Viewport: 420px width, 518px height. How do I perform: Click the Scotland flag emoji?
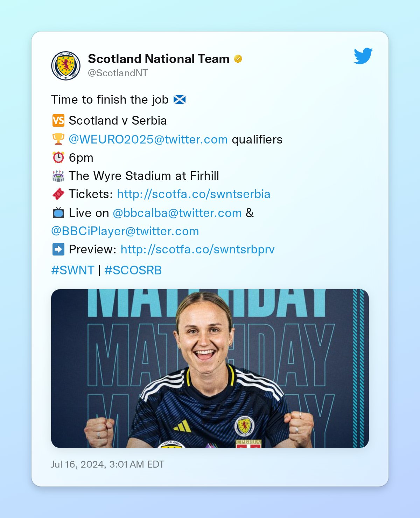pos(180,100)
